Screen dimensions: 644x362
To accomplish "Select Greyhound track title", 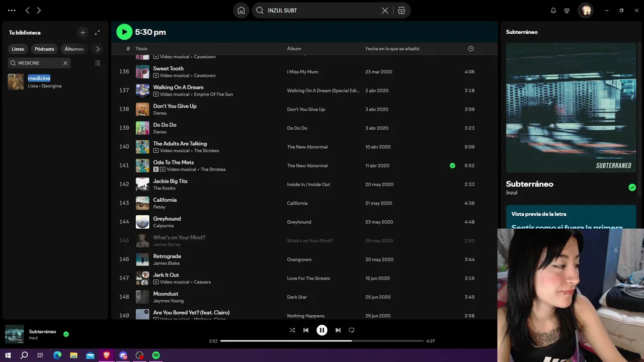I will point(167,219).
